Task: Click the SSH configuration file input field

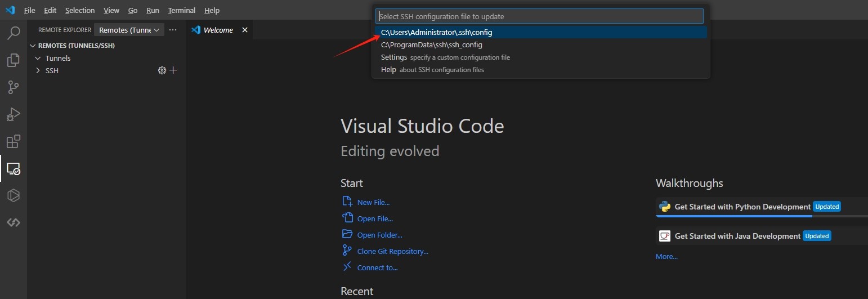Action: (539, 16)
